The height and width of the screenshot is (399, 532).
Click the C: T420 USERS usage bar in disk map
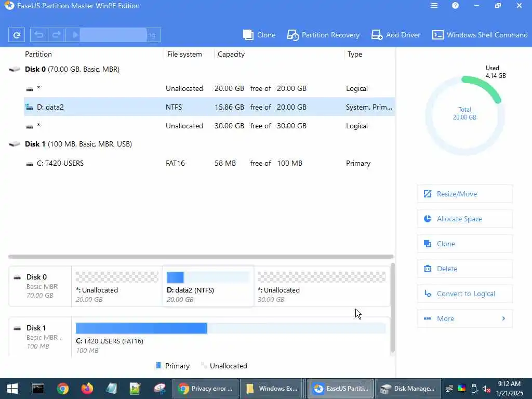pos(231,328)
